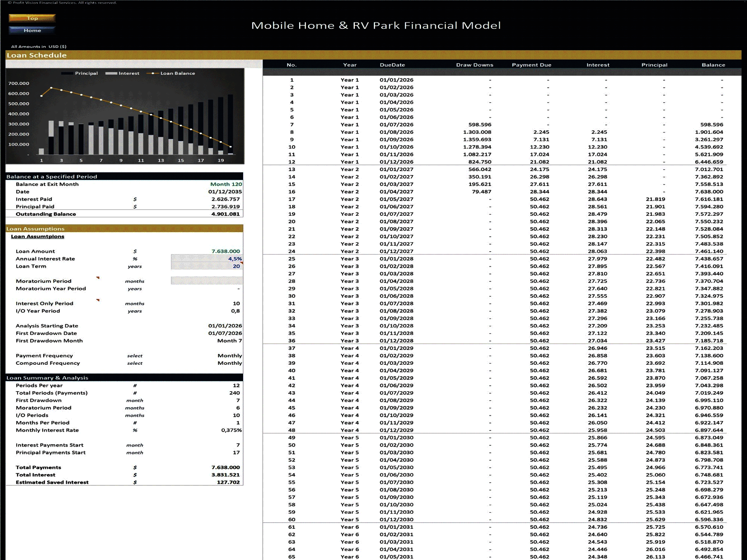Click the Interest legend marker on the chart
The height and width of the screenshot is (560, 747).
tap(112, 73)
